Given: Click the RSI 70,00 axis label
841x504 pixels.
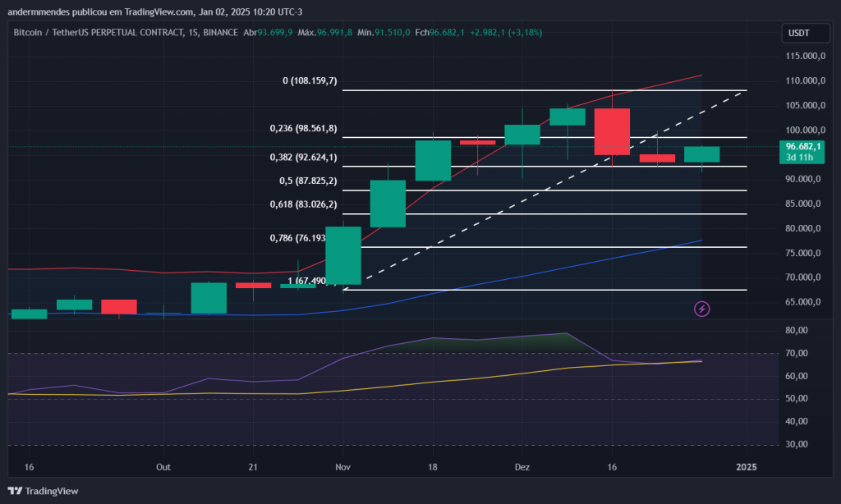Looking at the screenshot, I should 797,353.
